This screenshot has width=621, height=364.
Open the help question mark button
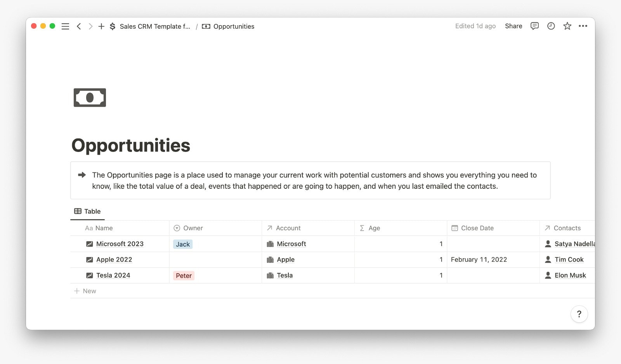pyautogui.click(x=579, y=314)
